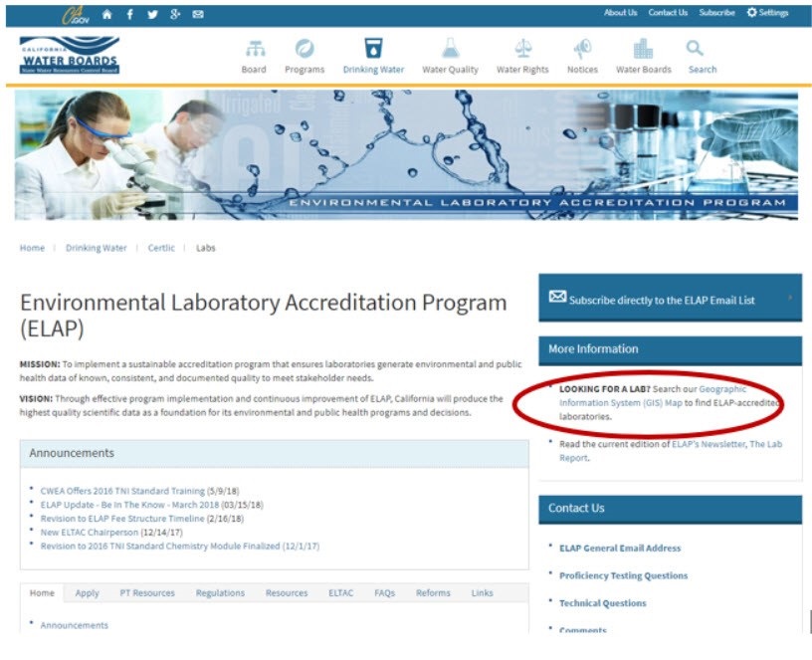This screenshot has height=660, width=812.
Task: Open the Facebook icon link
Action: coord(130,14)
